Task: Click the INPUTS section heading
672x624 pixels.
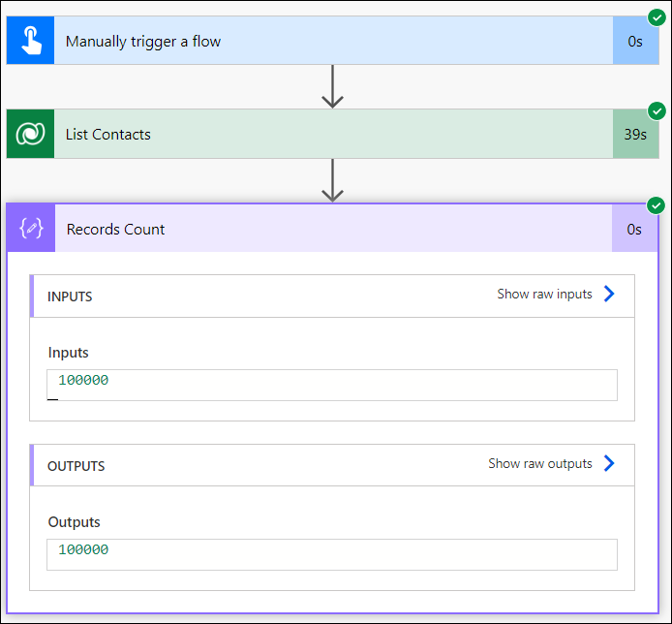Action: coord(70,296)
